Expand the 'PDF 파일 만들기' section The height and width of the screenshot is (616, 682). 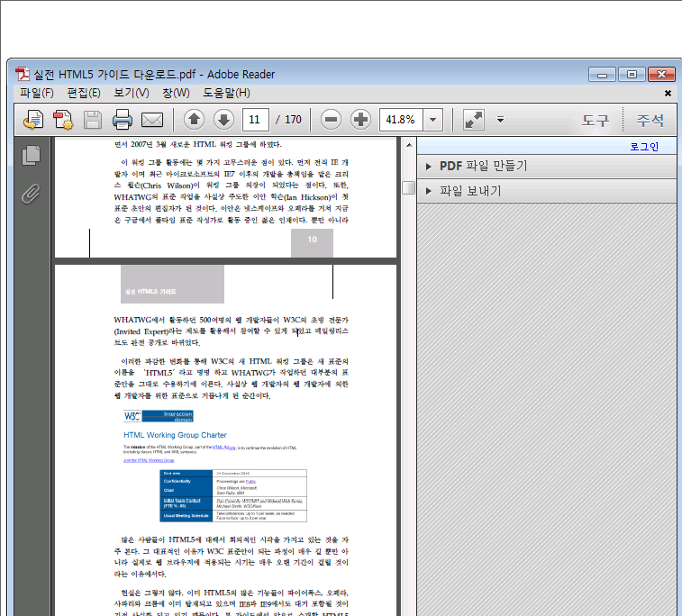click(x=546, y=166)
